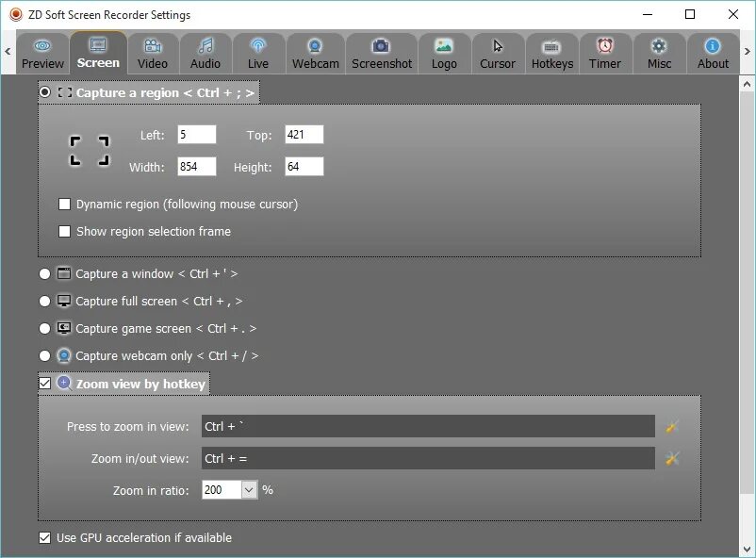Click the Press to zoom in view hotkey field
Image resolution: width=756 pixels, height=558 pixels.
tap(428, 426)
